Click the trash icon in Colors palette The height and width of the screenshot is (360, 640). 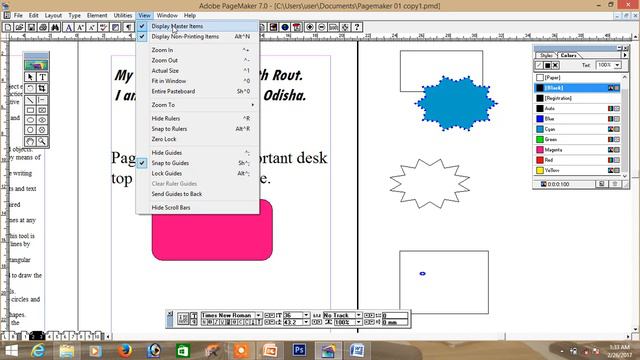615,184
